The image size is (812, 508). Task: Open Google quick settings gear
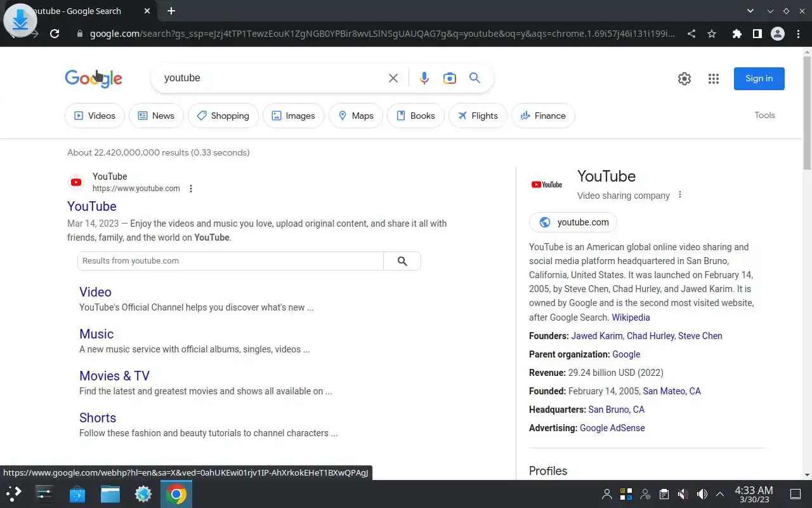(684, 79)
